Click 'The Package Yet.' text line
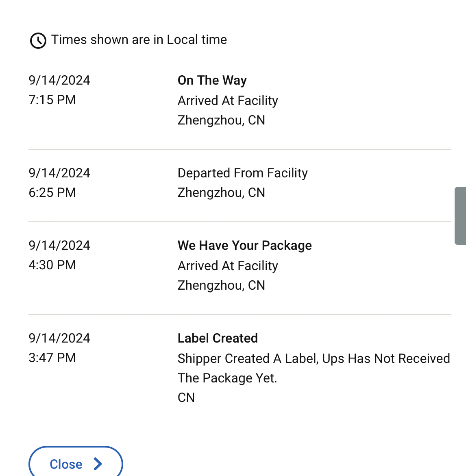Screen dimensions: 466x476 point(227,378)
